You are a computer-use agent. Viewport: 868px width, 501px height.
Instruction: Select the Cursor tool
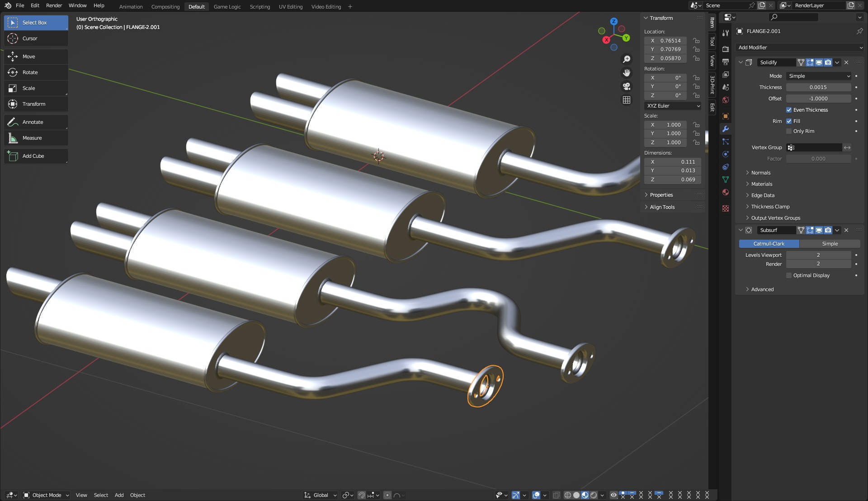point(36,38)
